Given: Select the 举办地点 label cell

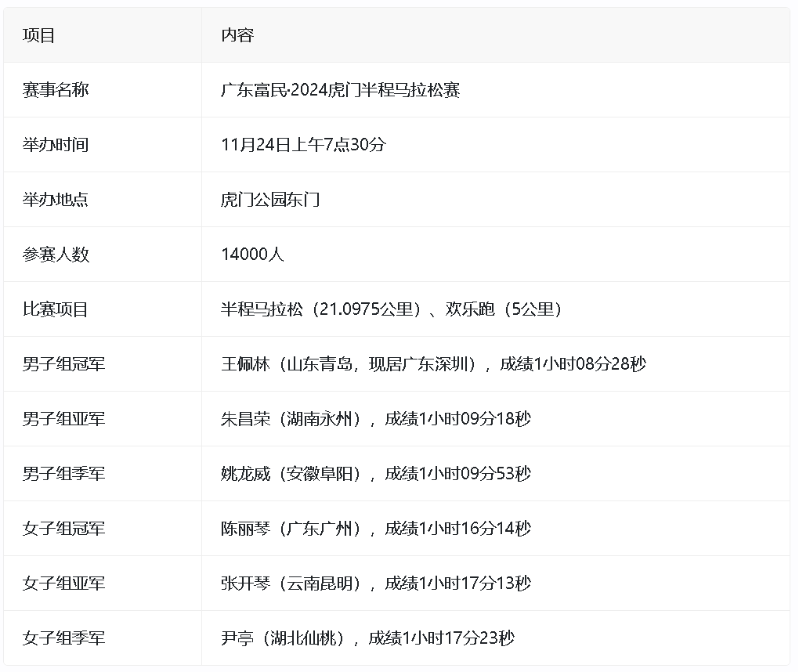Looking at the screenshot, I should [x=56, y=200].
